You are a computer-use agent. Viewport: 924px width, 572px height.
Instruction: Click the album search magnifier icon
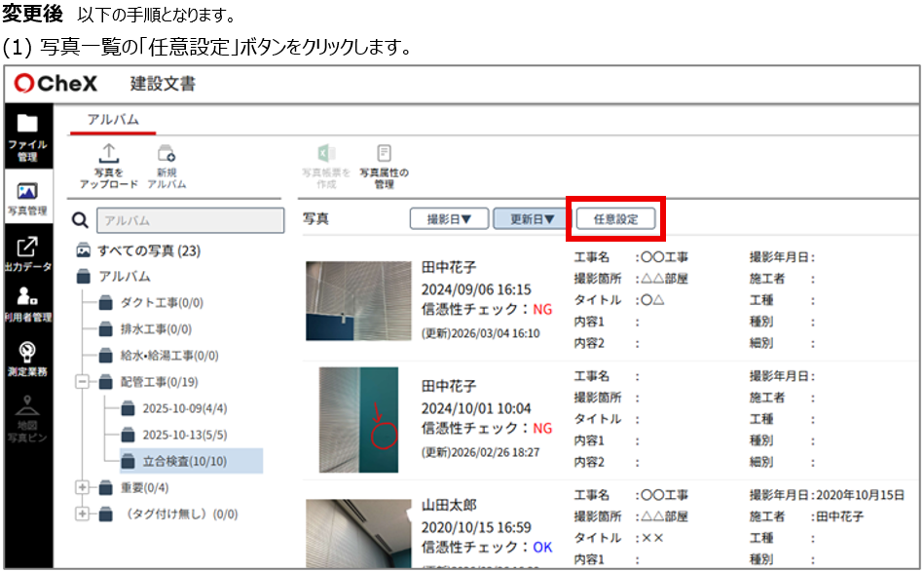point(82,221)
